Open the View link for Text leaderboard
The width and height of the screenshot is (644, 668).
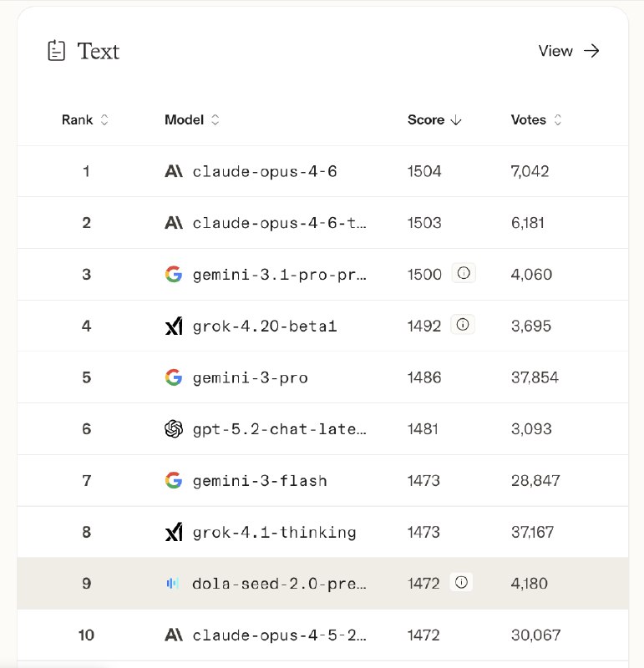[569, 51]
